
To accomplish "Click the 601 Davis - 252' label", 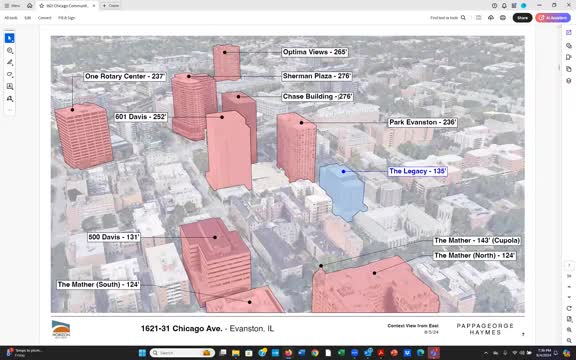I will (x=141, y=117).
